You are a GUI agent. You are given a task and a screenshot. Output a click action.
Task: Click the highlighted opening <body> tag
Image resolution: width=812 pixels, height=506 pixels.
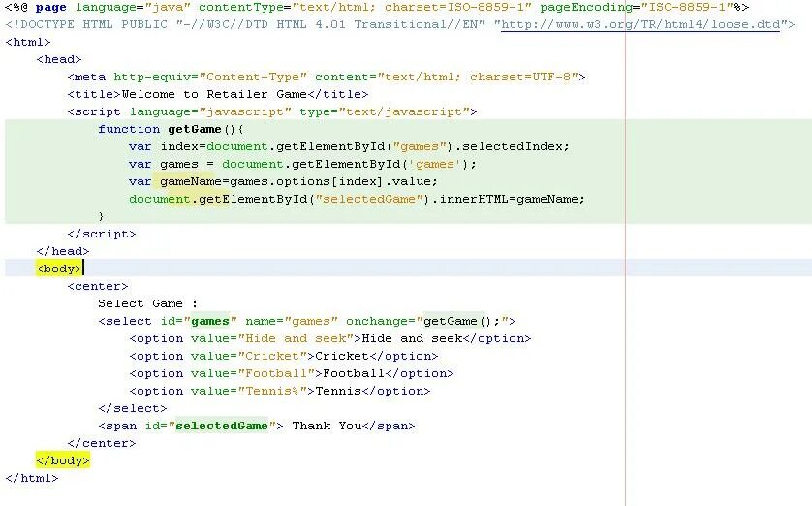(x=59, y=269)
